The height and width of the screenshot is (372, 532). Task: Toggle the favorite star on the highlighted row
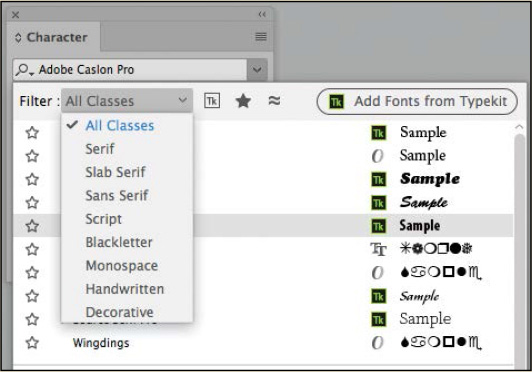32,226
